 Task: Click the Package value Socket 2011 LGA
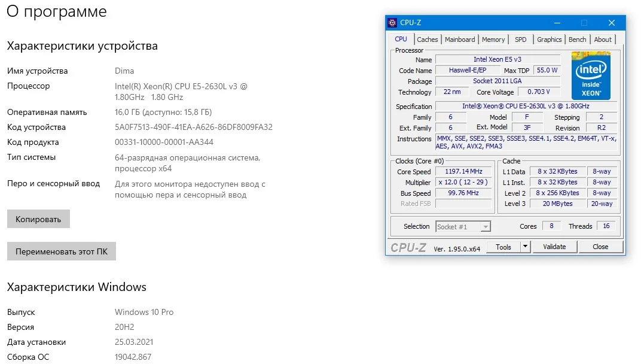click(x=498, y=81)
